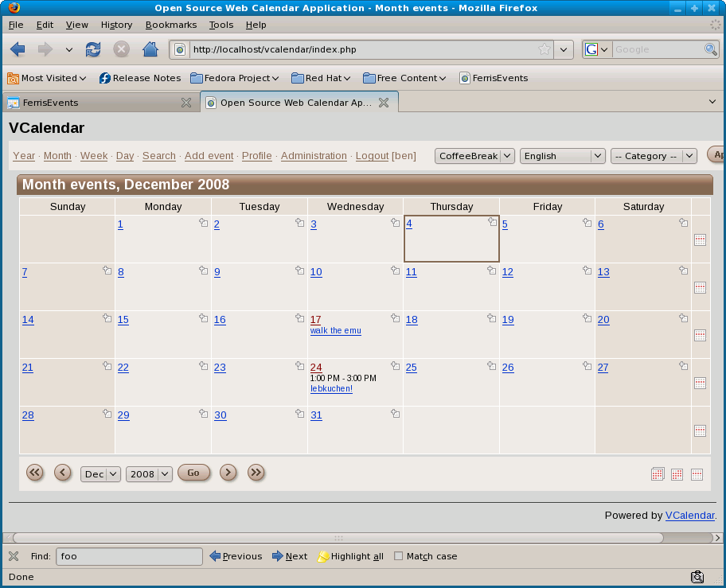Open the Edit menu
This screenshot has height=588, width=726.
45,25
